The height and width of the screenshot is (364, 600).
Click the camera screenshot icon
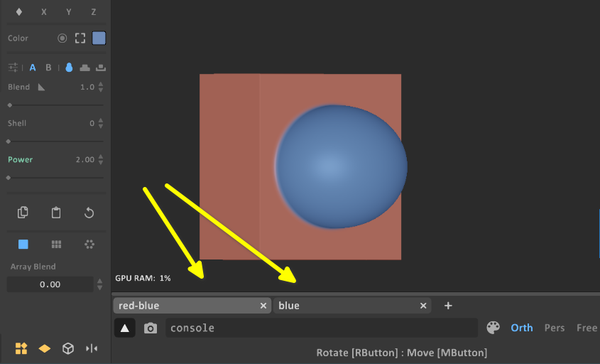(x=150, y=328)
